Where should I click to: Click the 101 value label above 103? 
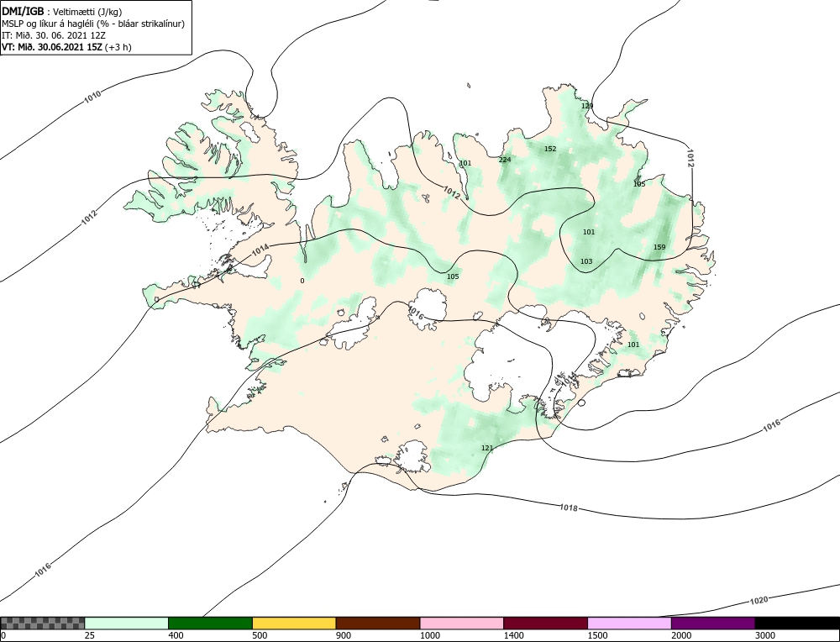[x=589, y=232]
